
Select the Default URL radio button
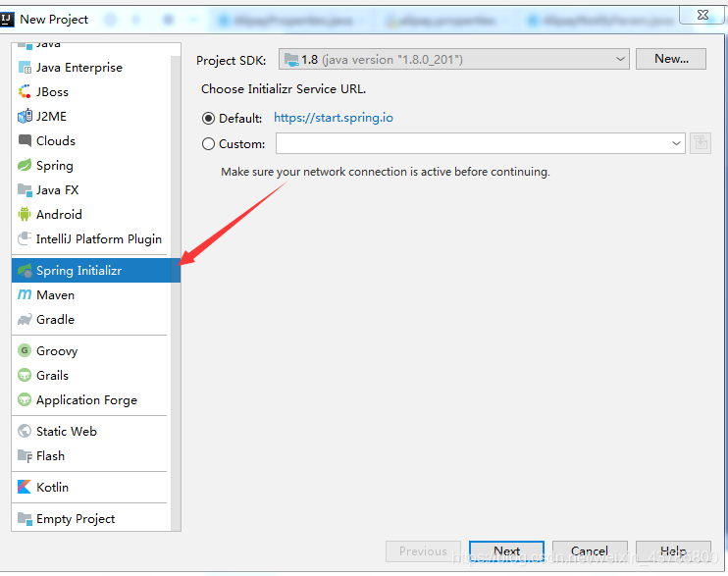tap(208, 119)
